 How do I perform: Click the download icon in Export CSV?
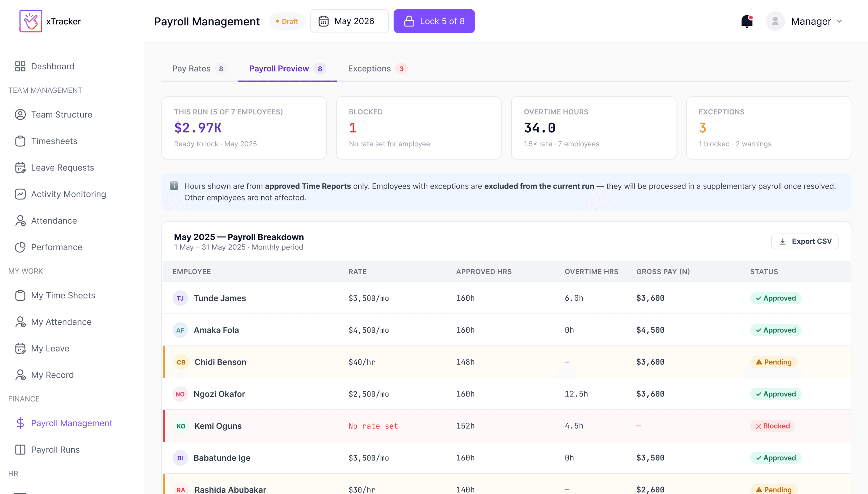click(783, 241)
